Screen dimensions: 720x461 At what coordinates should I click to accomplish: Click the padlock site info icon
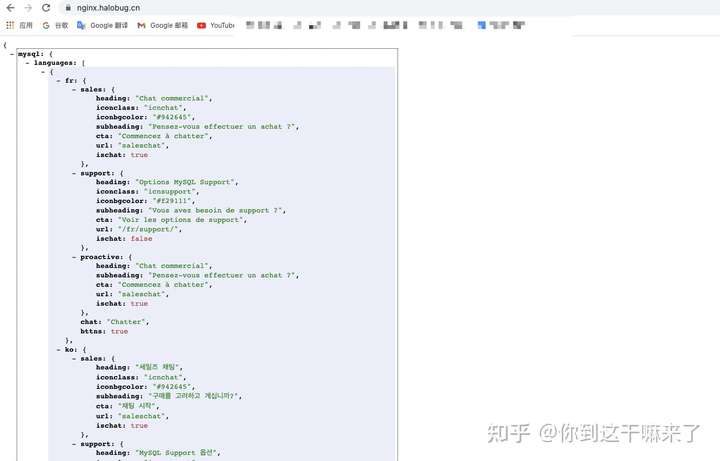pyautogui.click(x=68, y=8)
